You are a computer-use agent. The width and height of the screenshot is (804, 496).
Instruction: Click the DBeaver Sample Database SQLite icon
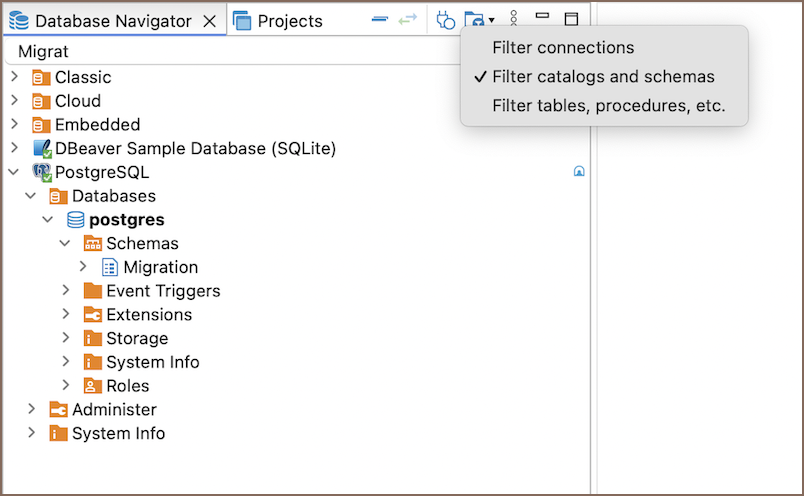tap(41, 149)
